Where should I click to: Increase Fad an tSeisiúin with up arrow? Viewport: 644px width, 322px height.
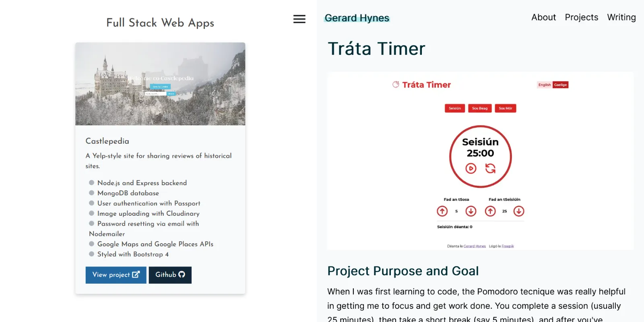coord(490,211)
